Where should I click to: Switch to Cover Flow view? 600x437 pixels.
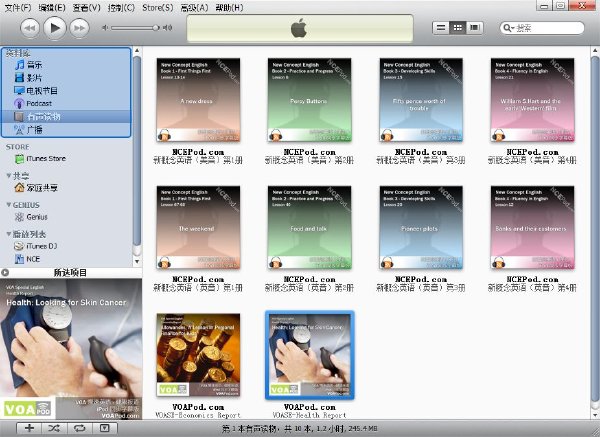click(x=474, y=28)
